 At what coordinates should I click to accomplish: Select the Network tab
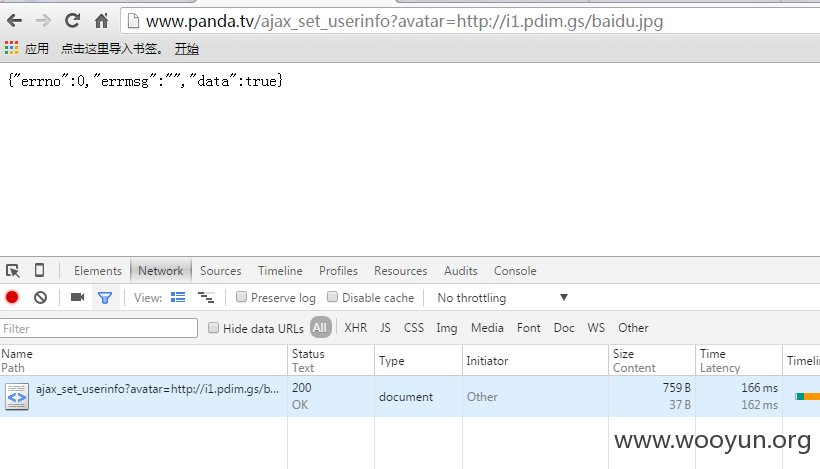pos(161,271)
